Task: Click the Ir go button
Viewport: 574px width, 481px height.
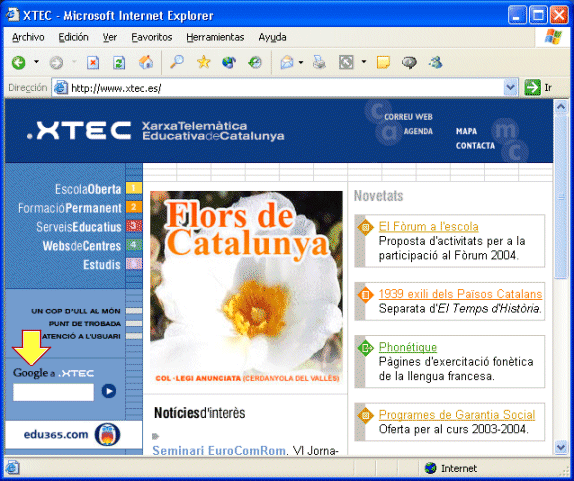Action: point(538,88)
